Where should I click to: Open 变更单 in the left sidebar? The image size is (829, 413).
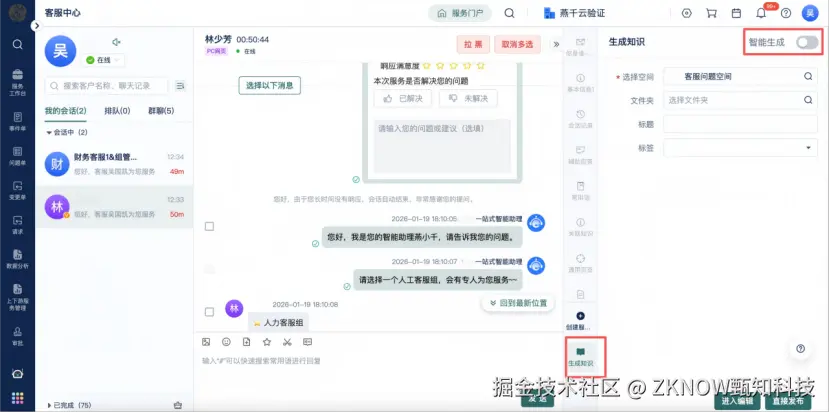click(x=17, y=190)
